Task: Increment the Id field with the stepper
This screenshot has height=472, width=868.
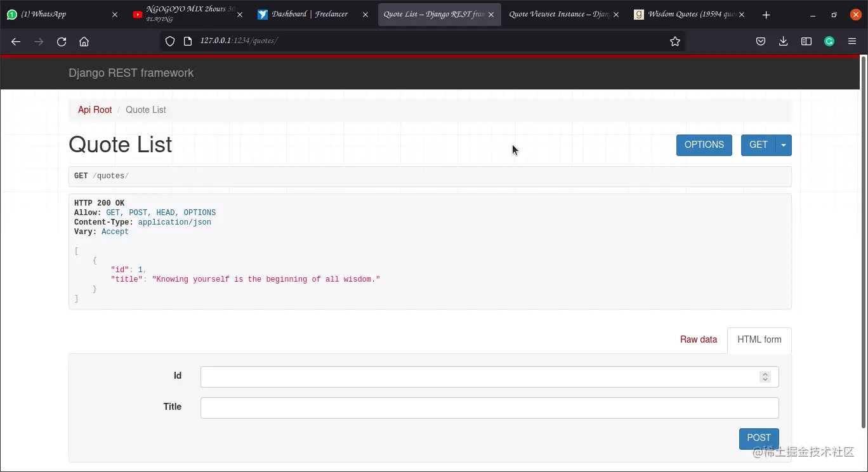Action: pyautogui.click(x=765, y=373)
